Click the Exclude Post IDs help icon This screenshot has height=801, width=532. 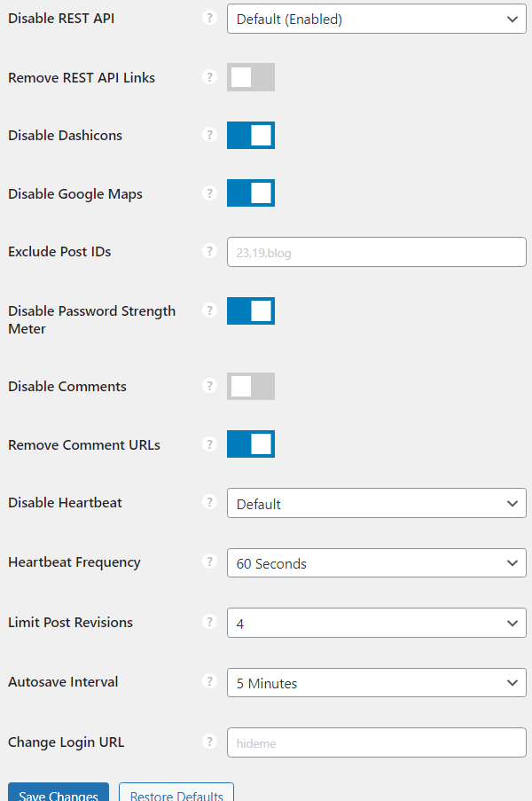click(210, 251)
